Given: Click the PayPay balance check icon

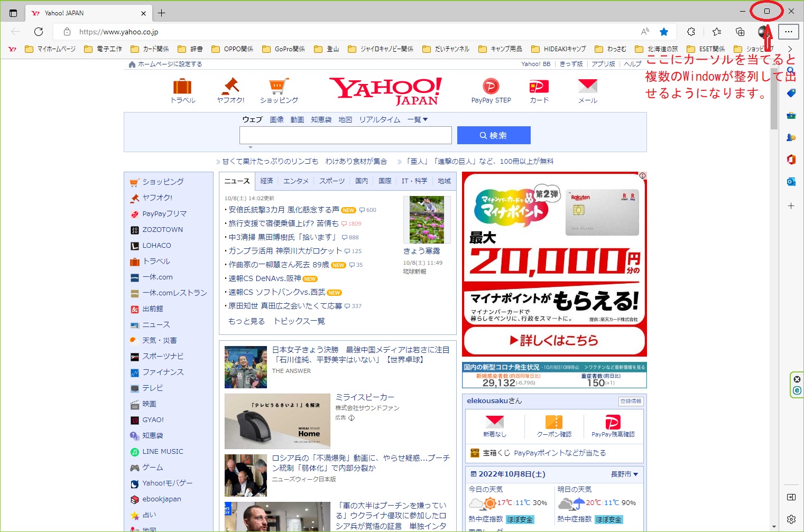Looking at the screenshot, I should [x=613, y=422].
